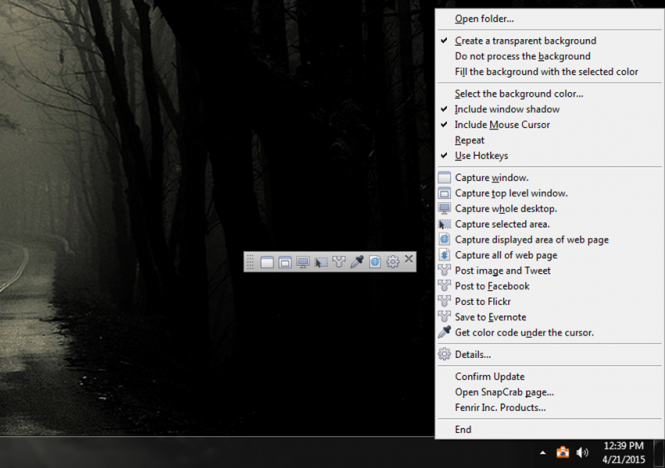This screenshot has width=665, height=468.
Task: Click the share/post icon in floating toolbar
Action: [339, 262]
